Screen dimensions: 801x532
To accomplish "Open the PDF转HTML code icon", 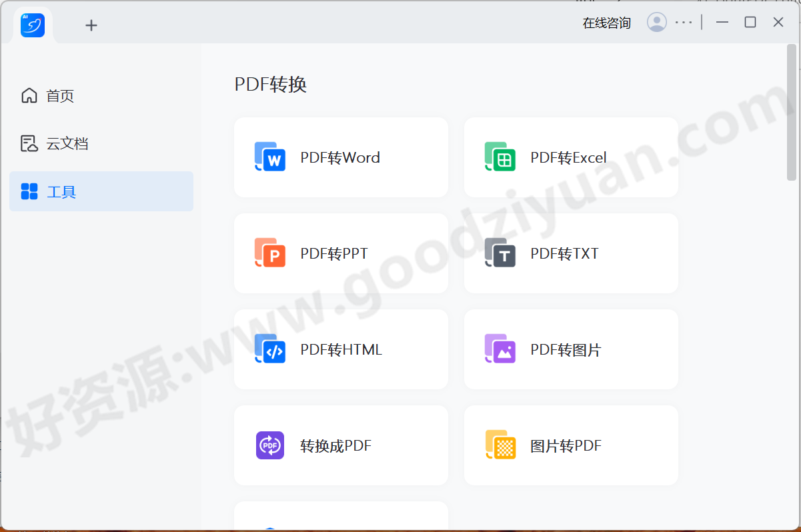I will (x=270, y=349).
